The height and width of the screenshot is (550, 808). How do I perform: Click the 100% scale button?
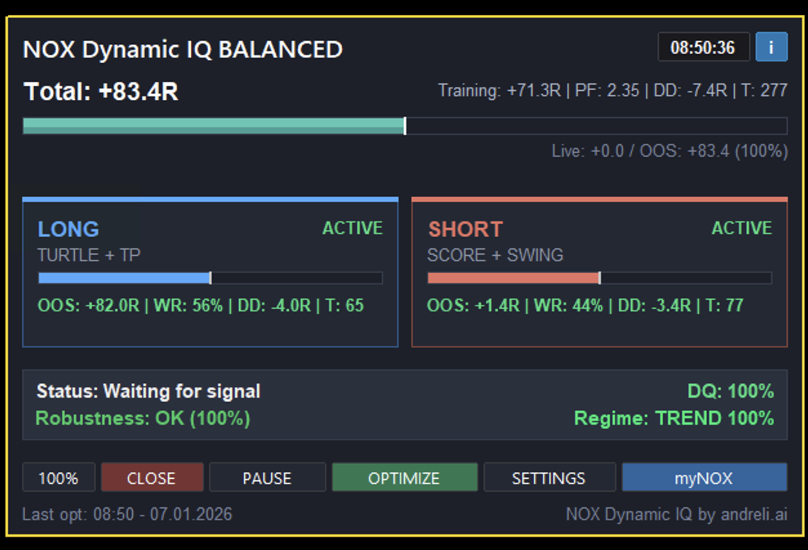pyautogui.click(x=59, y=477)
